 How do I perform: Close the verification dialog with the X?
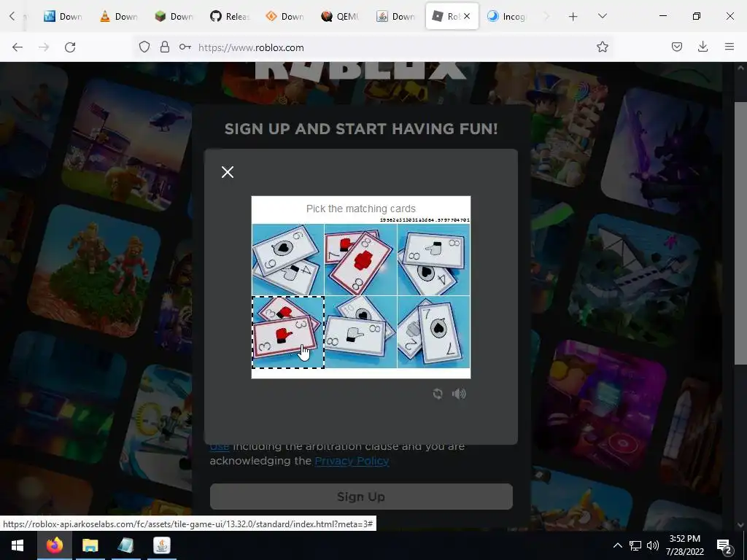(x=228, y=172)
